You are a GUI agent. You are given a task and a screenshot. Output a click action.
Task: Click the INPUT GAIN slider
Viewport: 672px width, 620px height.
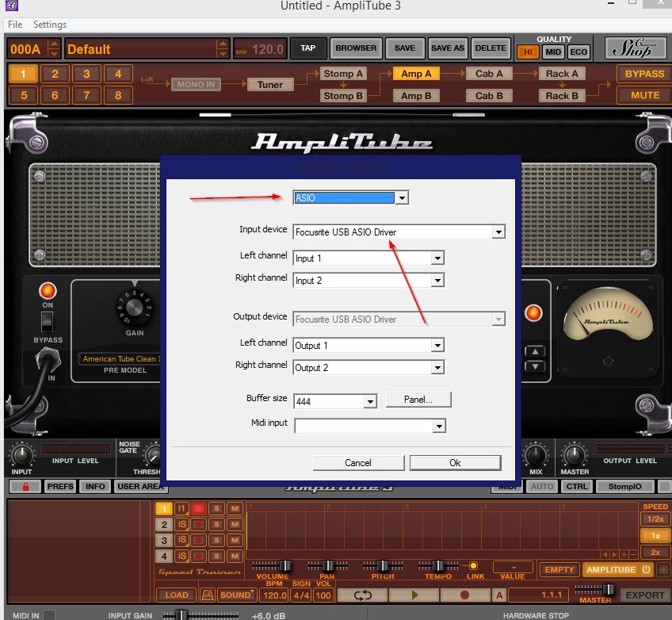(200, 616)
